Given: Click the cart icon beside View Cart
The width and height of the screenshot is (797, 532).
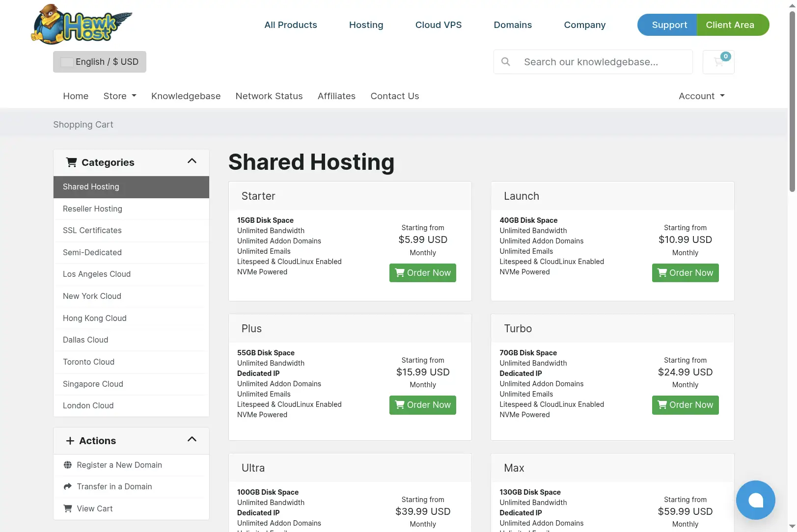Looking at the screenshot, I should tap(68, 508).
